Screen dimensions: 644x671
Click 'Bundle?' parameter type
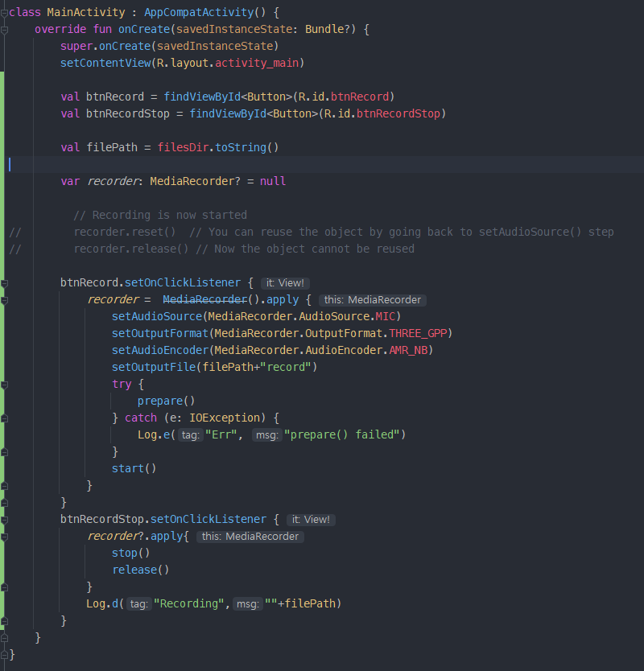point(328,29)
